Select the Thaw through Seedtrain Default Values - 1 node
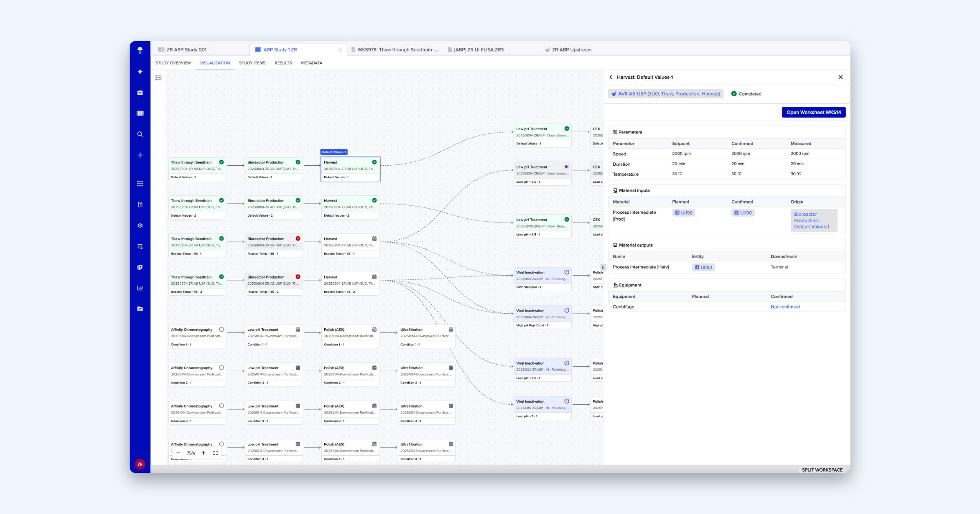The width and height of the screenshot is (980, 514). pos(197,169)
